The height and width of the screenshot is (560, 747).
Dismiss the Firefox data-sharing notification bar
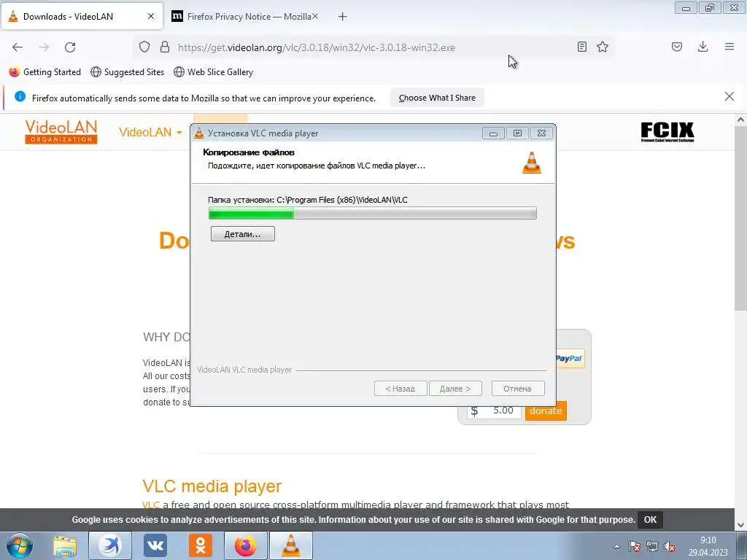pos(729,97)
